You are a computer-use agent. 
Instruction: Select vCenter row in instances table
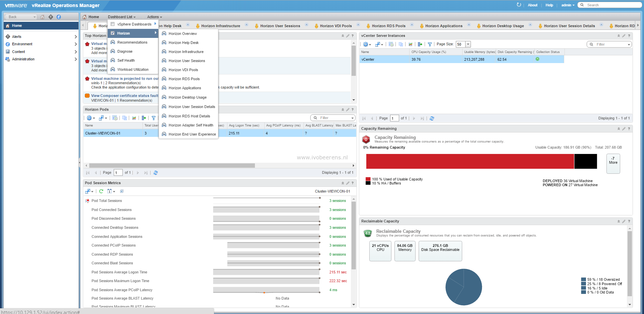tap(462, 59)
